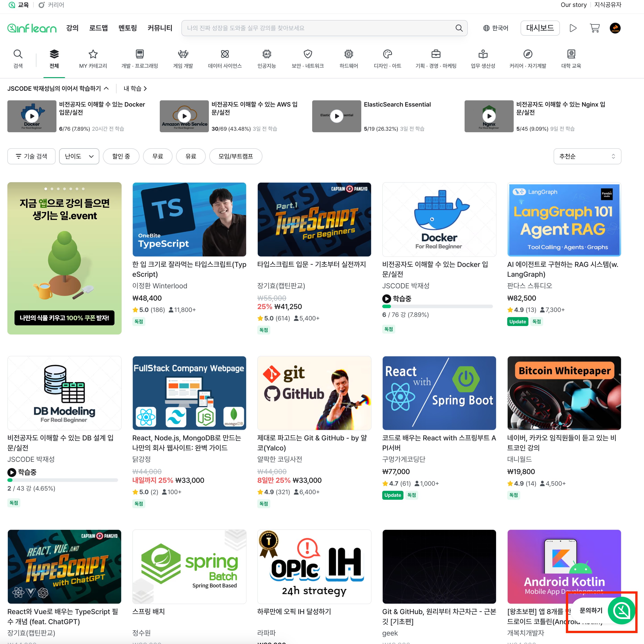Select the 업무 생산성 category
This screenshot has height=644, width=644.
483,59
